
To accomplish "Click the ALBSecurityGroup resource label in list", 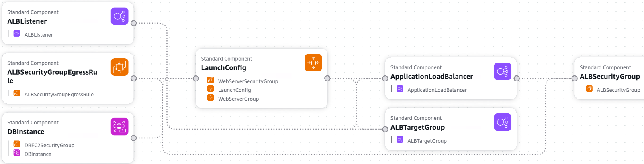I will [619, 90].
